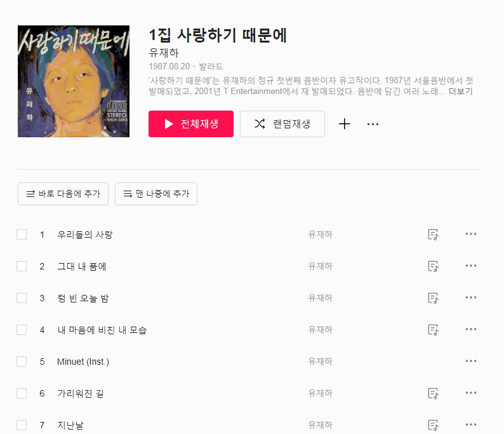Open lyrics icon for 가리워진 길

coord(433,393)
